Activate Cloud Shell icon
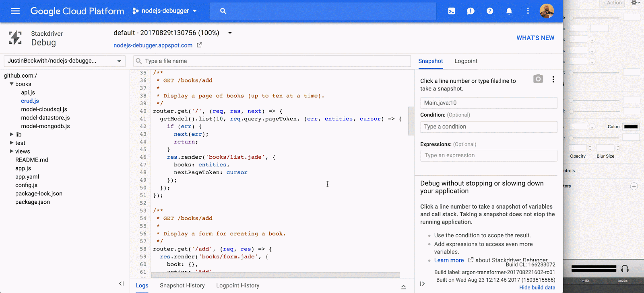 tap(452, 11)
